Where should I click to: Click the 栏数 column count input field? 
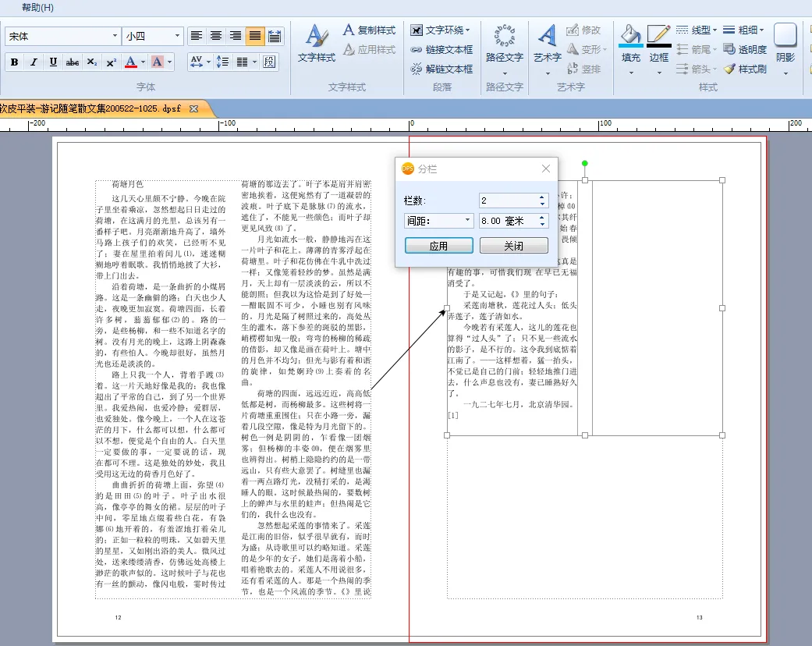pyautogui.click(x=507, y=201)
